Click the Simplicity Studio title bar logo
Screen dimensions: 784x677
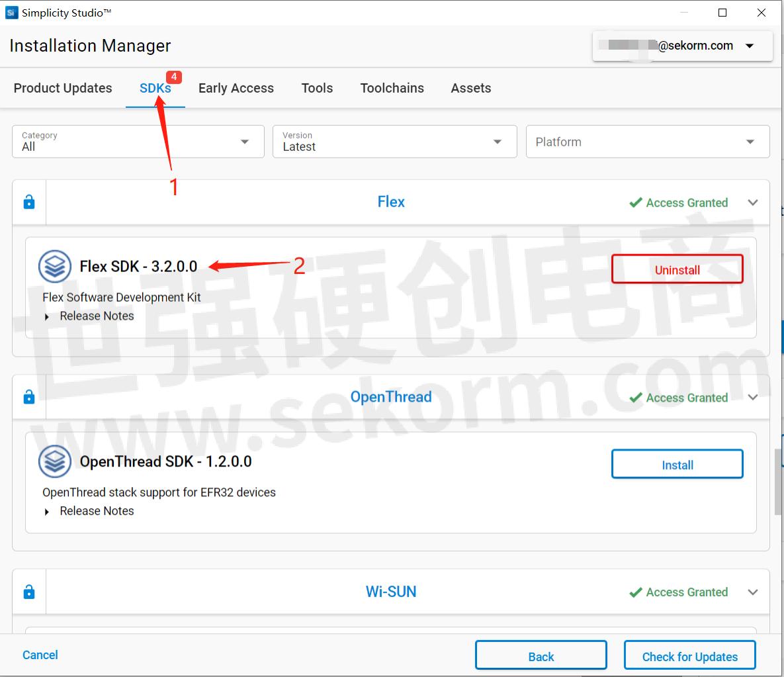(11, 13)
